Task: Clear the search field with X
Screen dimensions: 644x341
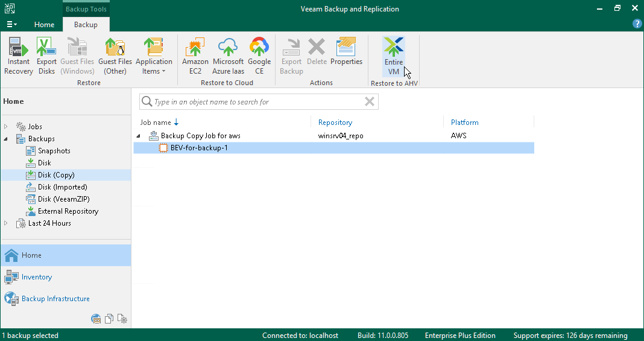Action: (370, 101)
